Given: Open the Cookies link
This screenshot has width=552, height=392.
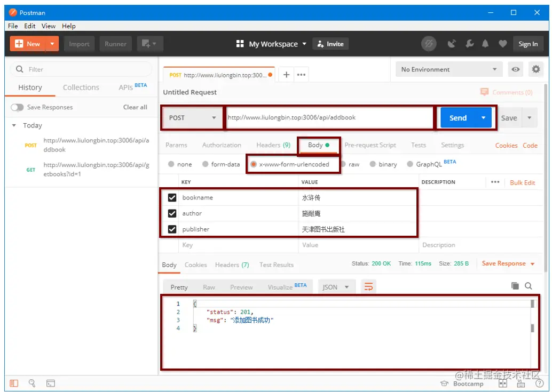Looking at the screenshot, I should (x=506, y=146).
